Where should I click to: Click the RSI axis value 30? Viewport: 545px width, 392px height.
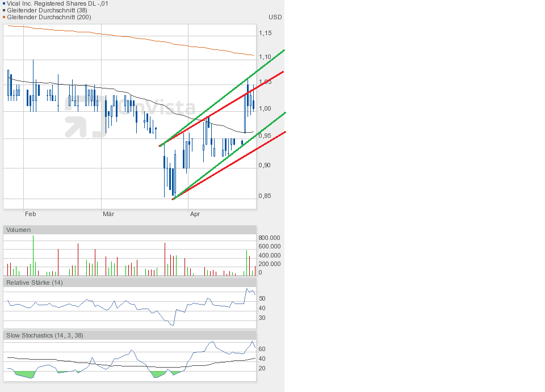click(262, 318)
